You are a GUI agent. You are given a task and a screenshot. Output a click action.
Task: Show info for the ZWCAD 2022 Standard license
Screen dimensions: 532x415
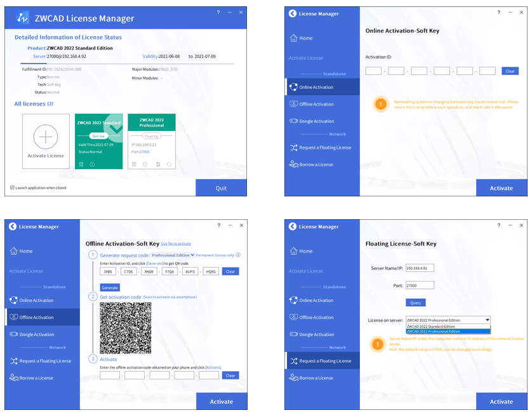(x=92, y=165)
